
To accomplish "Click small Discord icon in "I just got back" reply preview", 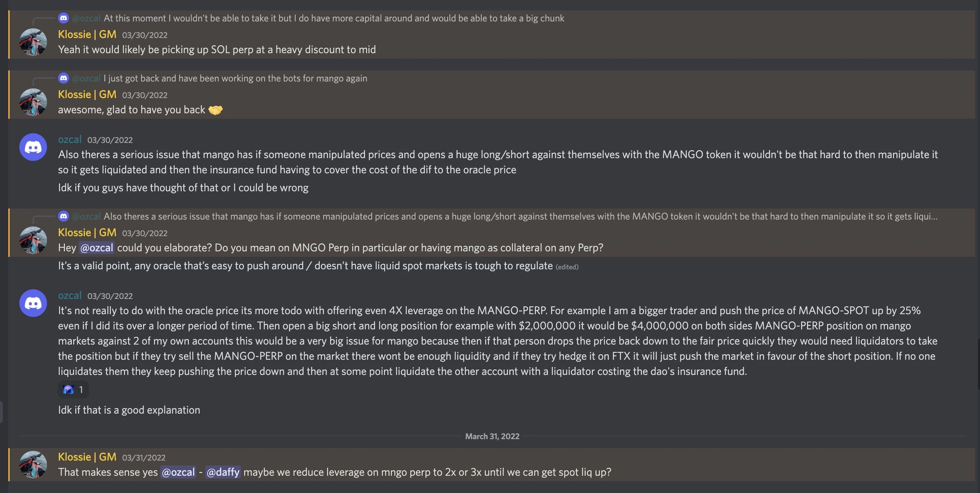I will (64, 78).
